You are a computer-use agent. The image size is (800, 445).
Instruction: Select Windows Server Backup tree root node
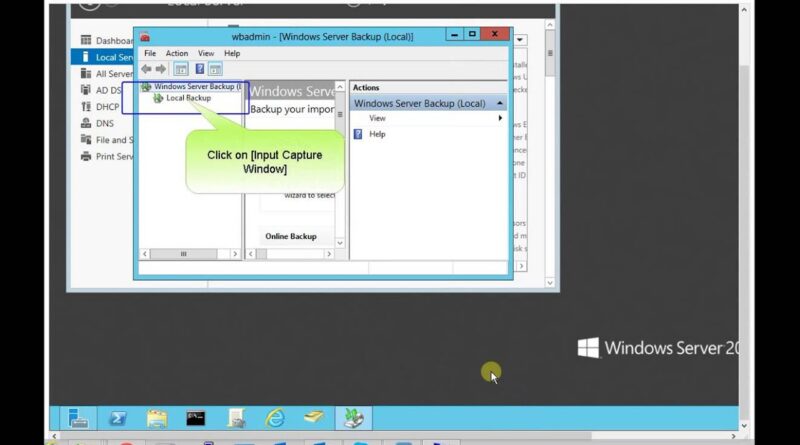click(x=193, y=86)
